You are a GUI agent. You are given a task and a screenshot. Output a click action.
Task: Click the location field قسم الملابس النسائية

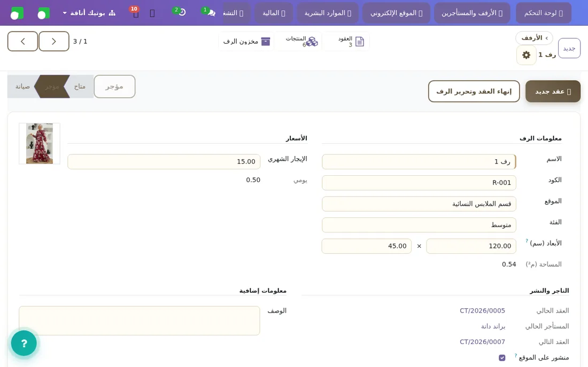tap(419, 204)
